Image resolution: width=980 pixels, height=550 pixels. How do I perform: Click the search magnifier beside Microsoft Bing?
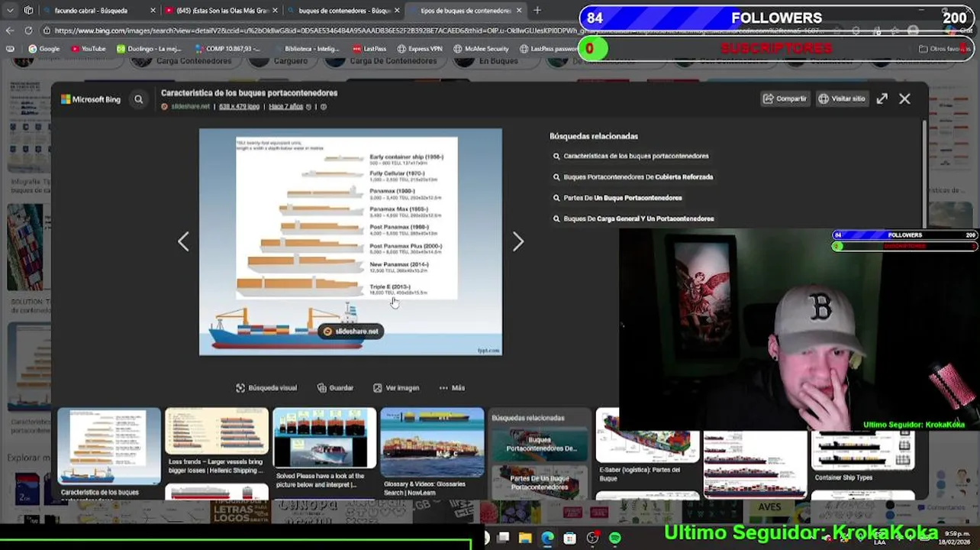[138, 99]
